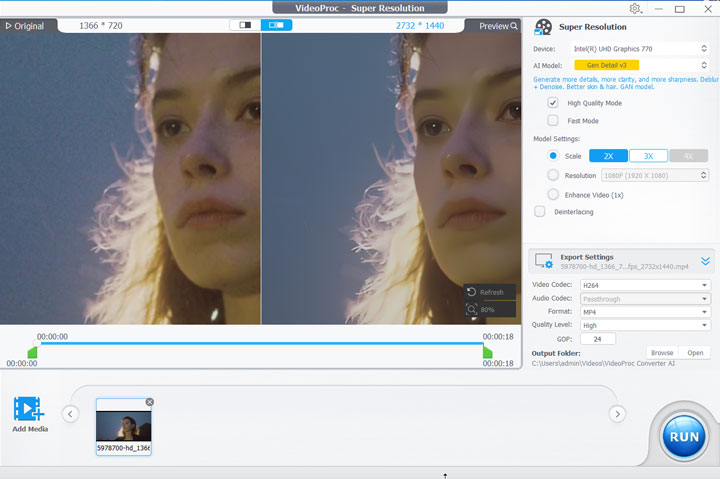Open the Device dropdown Intel UHD Graphics 770

640,49
